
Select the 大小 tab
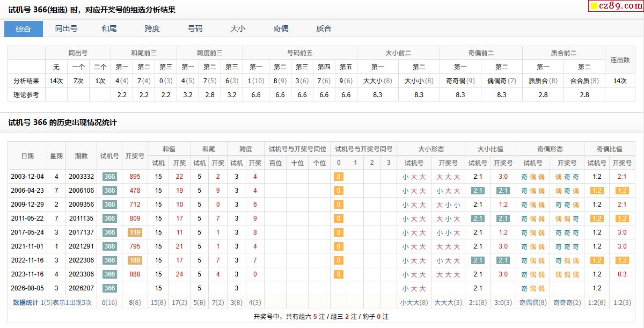click(238, 29)
